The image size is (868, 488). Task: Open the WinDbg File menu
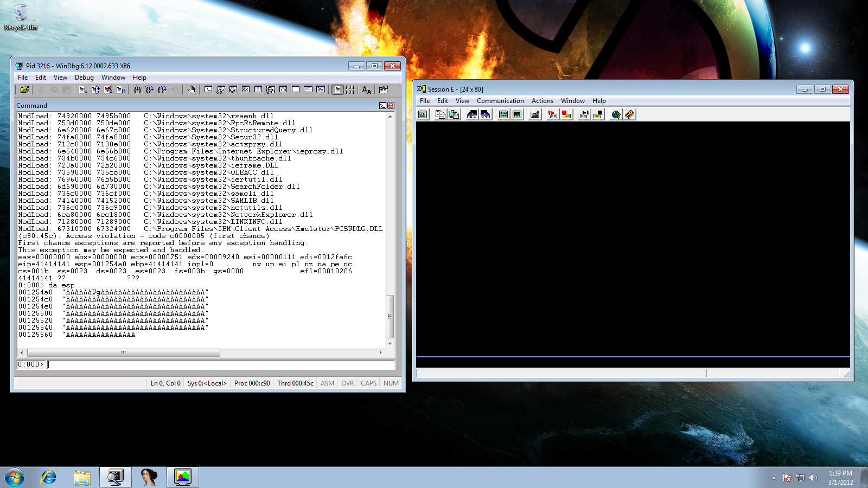[23, 78]
